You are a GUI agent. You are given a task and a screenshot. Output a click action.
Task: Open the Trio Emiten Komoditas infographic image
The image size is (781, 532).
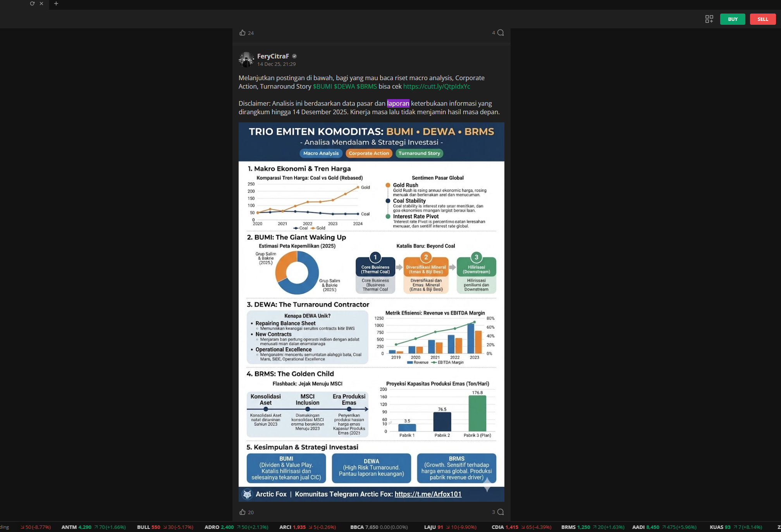point(371,312)
